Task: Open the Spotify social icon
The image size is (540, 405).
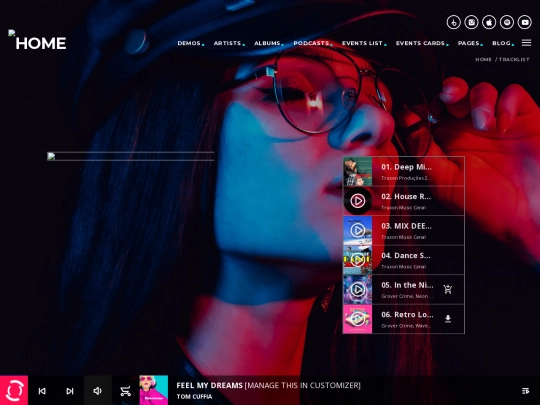Action: (507, 22)
